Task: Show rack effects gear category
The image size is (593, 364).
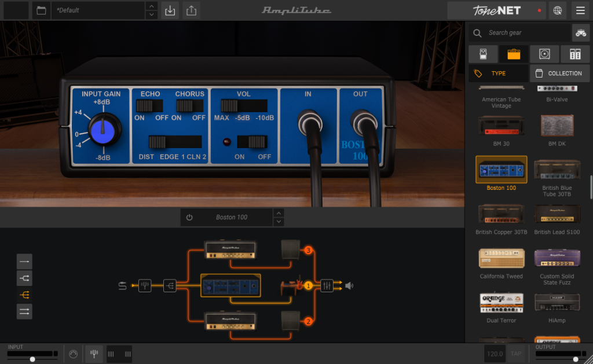Action: pos(575,54)
